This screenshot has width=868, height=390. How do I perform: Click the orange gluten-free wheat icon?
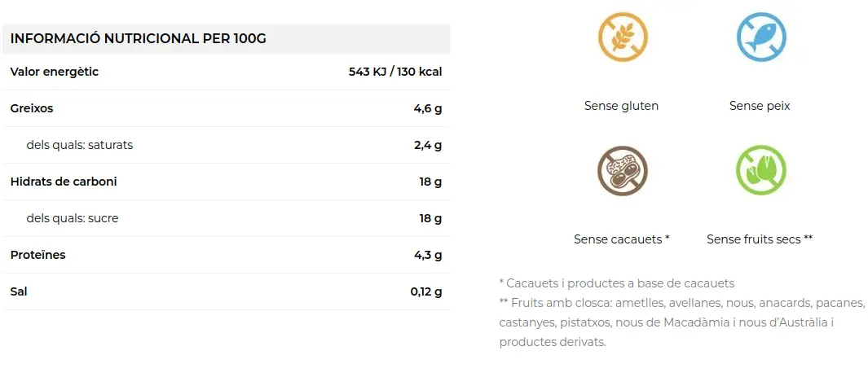click(x=623, y=37)
